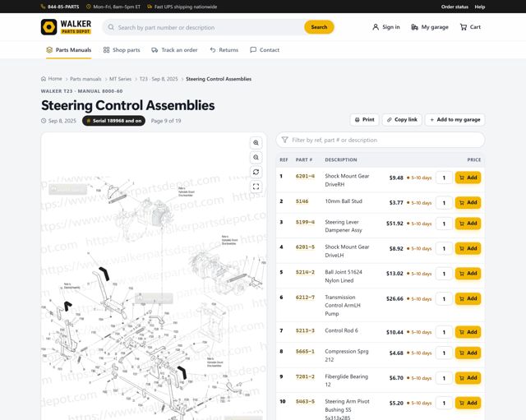Add Fiberglide Bearing 12 to cart
Screen dimensions: 526x420
click(468, 378)
